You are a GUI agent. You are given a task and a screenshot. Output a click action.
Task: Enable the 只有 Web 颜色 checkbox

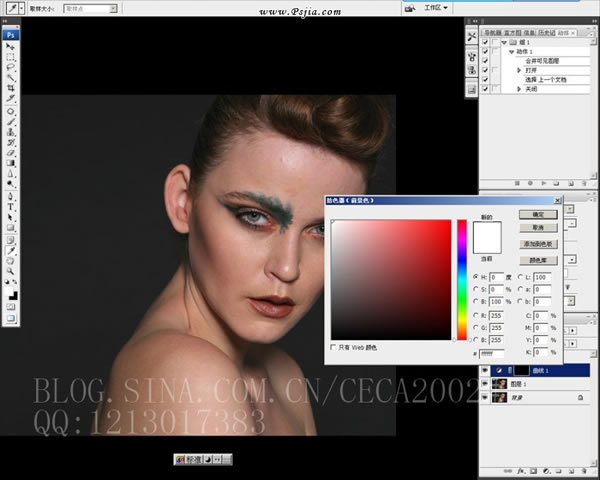pyautogui.click(x=334, y=347)
